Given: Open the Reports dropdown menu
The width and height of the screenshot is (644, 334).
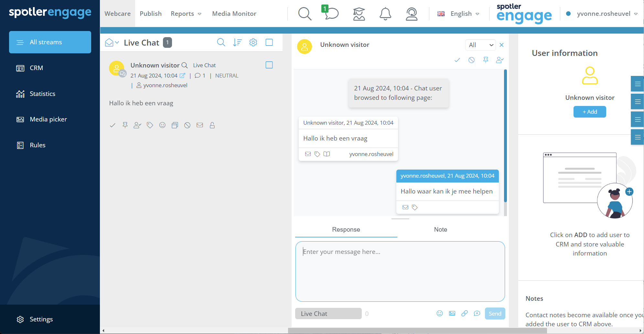Looking at the screenshot, I should coord(186,14).
